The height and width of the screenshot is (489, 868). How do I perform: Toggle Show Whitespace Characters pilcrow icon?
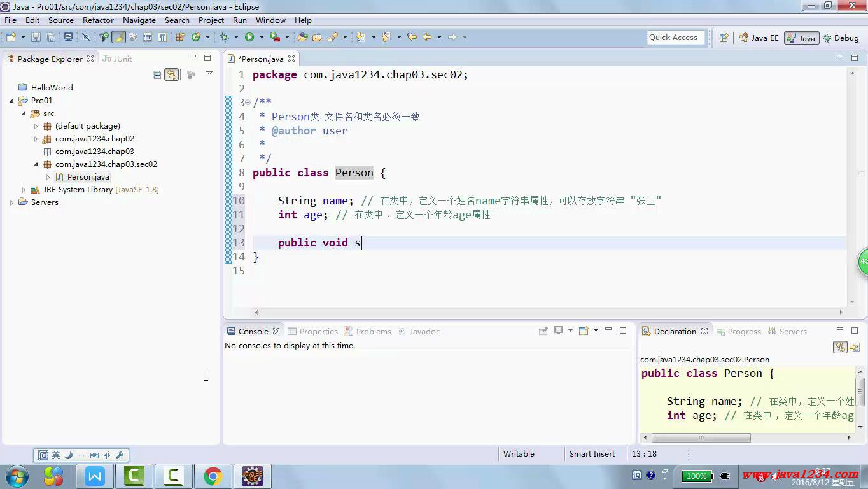point(162,38)
